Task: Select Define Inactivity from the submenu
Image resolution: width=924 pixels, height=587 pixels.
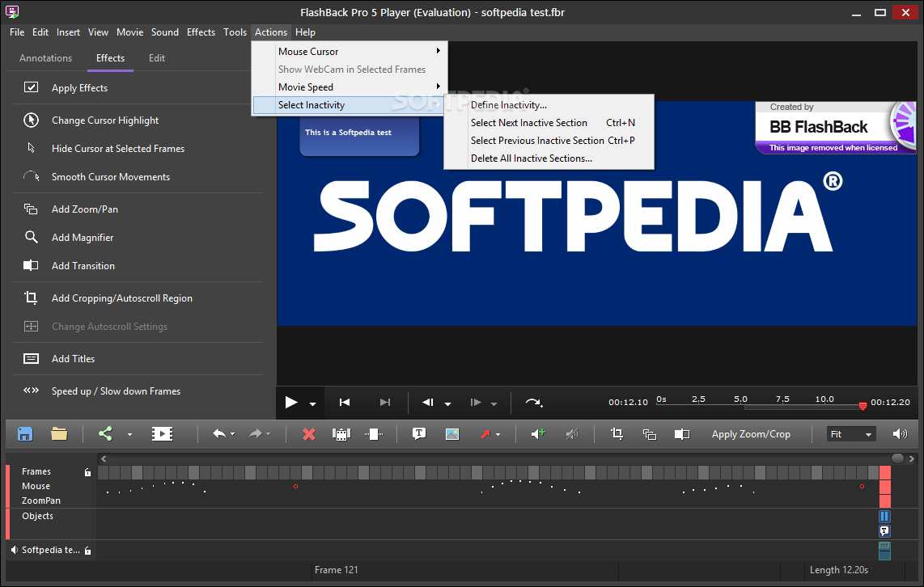Action: 508,105
